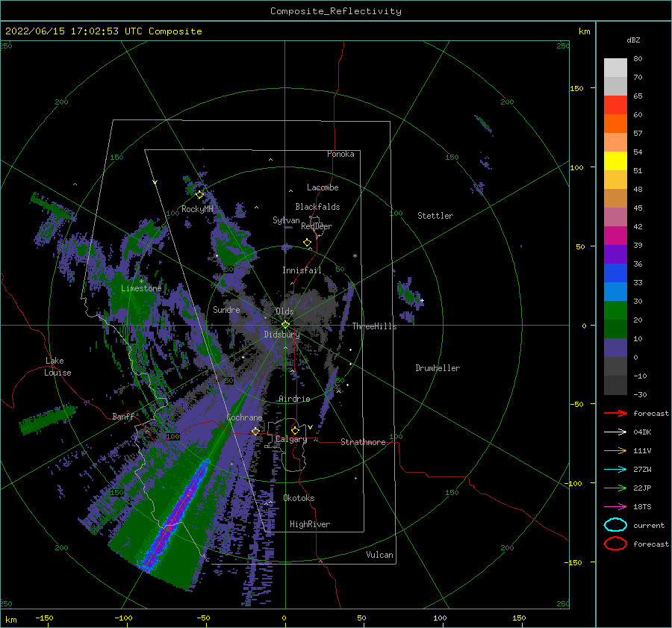Click the green 22JP arrow icon
Screen dimensions: 672x628
click(615, 488)
